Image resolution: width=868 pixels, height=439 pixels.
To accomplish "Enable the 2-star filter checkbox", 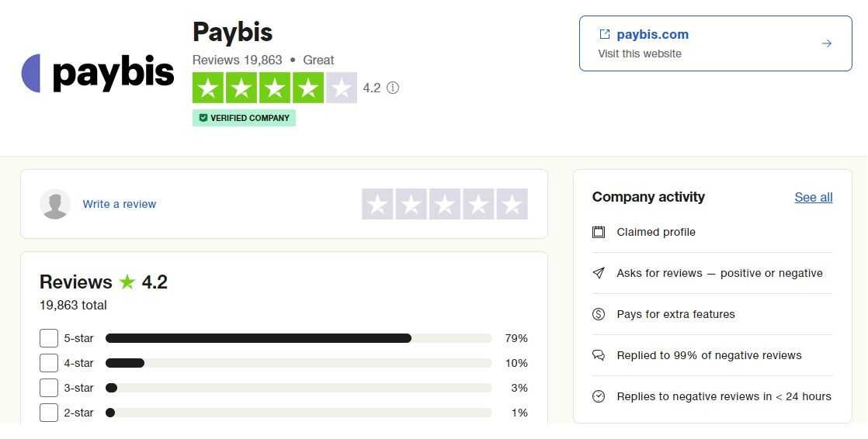I will click(x=49, y=413).
